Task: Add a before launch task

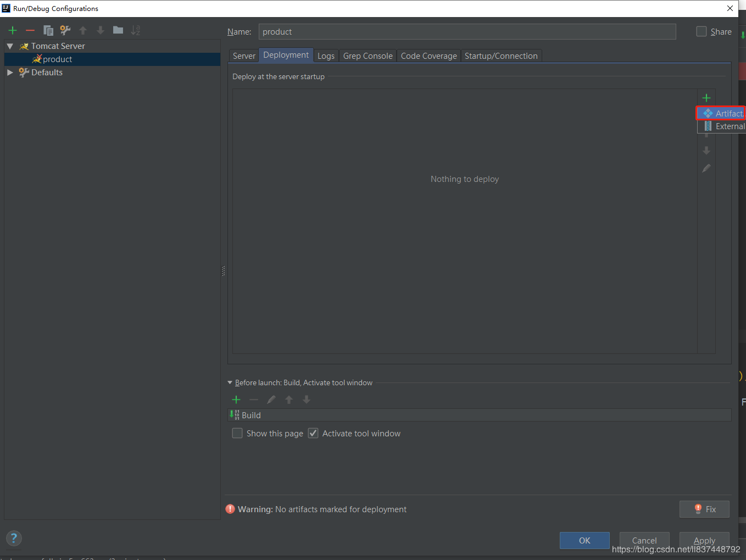Action: 236,400
